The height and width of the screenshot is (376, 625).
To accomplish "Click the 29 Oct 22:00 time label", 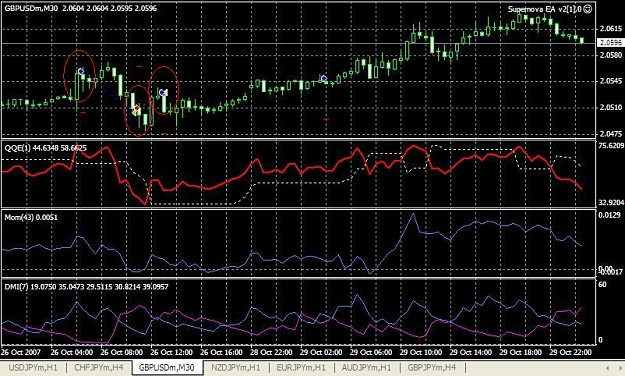I will 570,352.
